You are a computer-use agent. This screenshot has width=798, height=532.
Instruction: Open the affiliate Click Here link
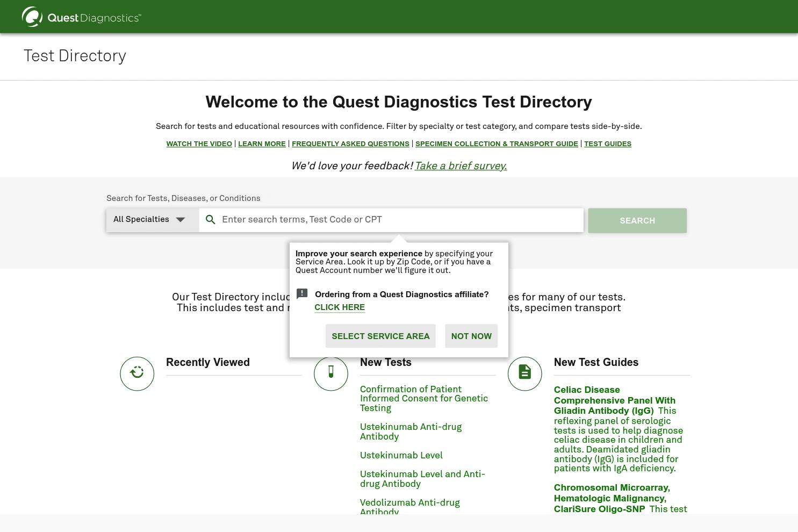[340, 307]
